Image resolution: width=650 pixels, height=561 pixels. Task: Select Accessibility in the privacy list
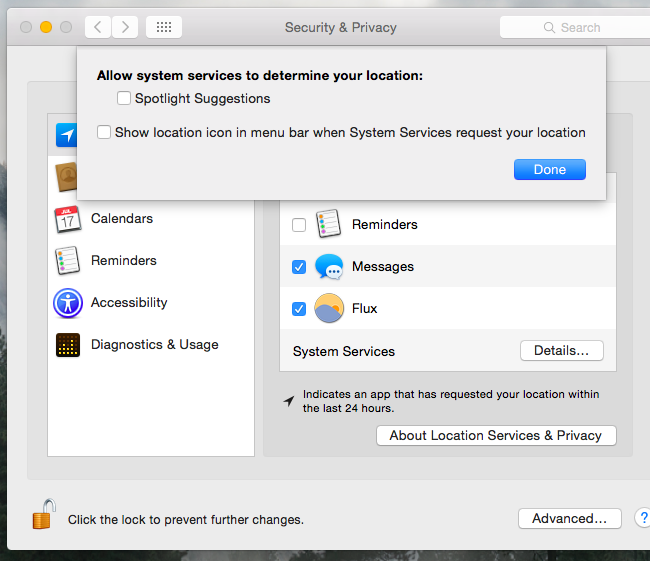129,303
